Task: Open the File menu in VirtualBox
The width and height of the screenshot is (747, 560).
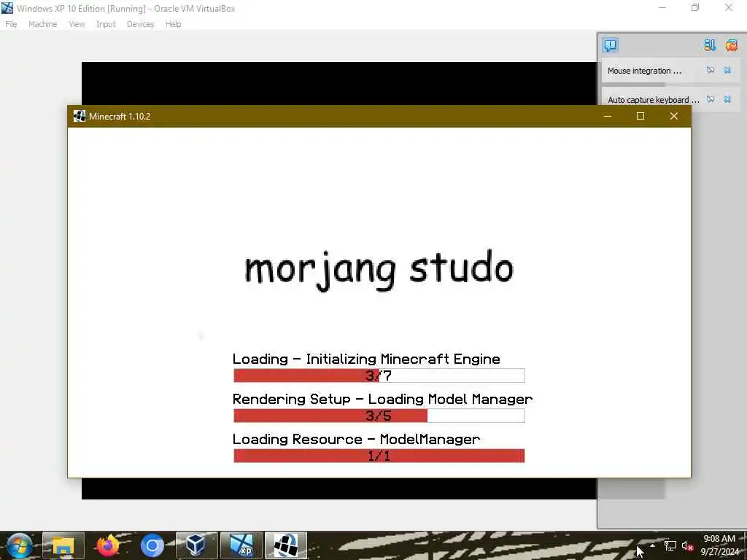Action: coord(11,24)
